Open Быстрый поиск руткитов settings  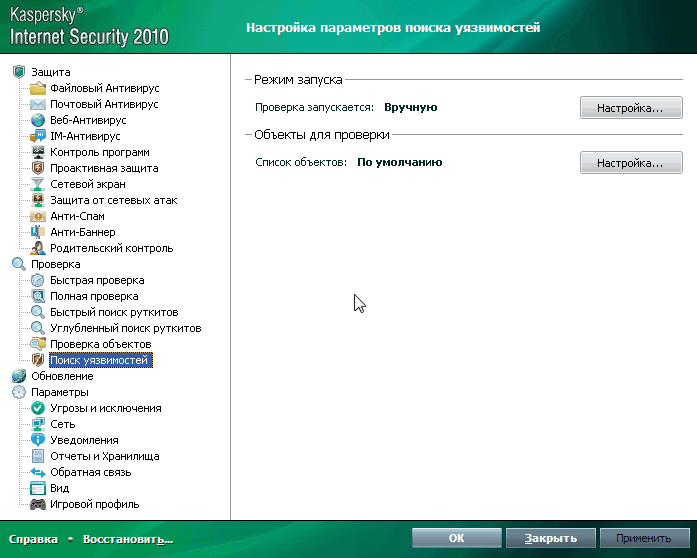point(114,312)
